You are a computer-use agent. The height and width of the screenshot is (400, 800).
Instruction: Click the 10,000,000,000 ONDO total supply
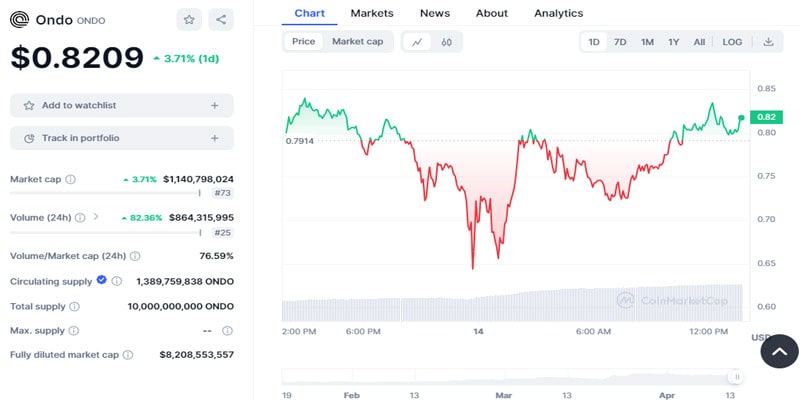tap(181, 307)
